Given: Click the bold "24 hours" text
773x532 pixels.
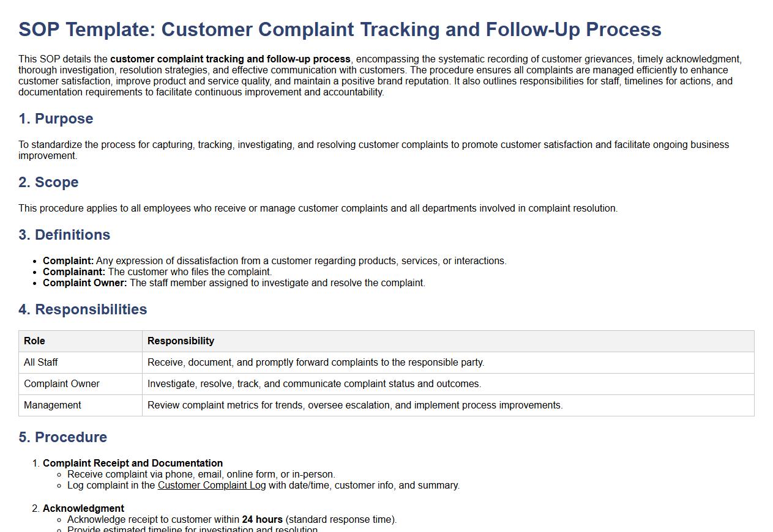Looking at the screenshot, I should click(262, 520).
